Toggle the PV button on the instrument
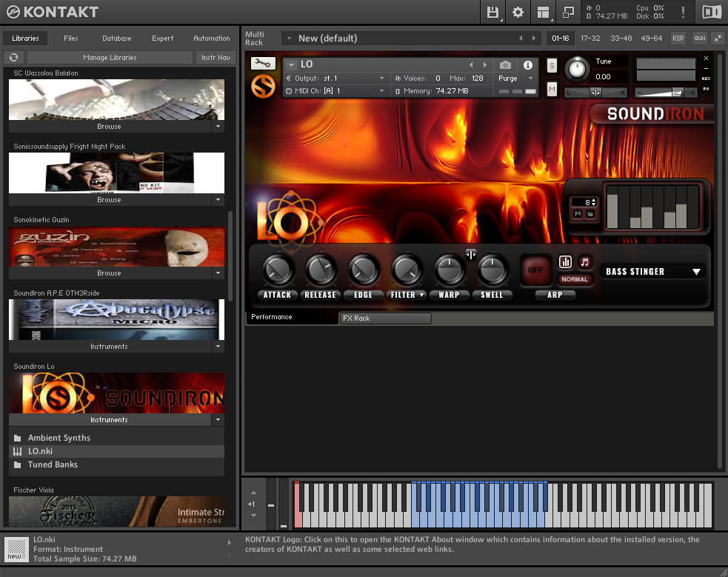The image size is (728, 577). (x=707, y=89)
